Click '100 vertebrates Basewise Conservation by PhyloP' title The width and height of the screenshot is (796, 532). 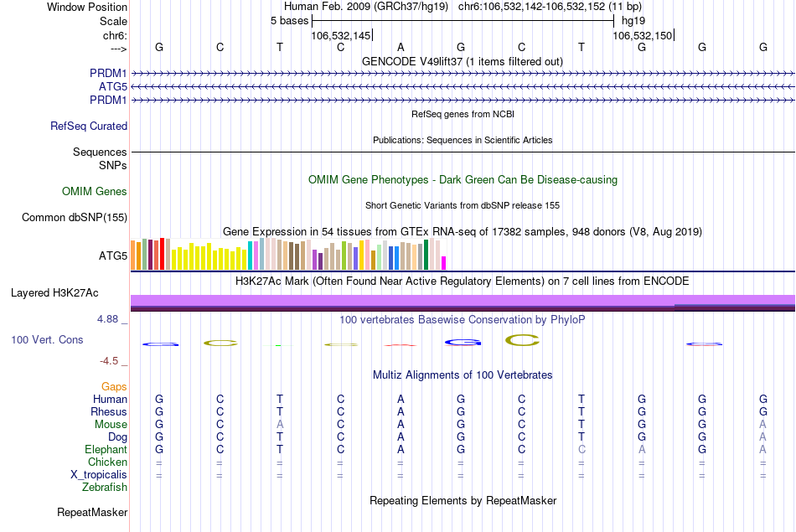coord(463,320)
